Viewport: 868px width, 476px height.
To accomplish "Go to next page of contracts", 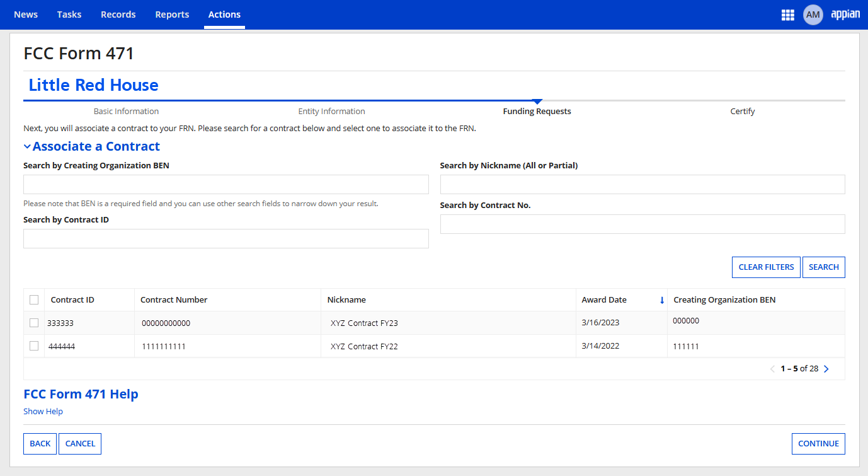I will tap(826, 369).
